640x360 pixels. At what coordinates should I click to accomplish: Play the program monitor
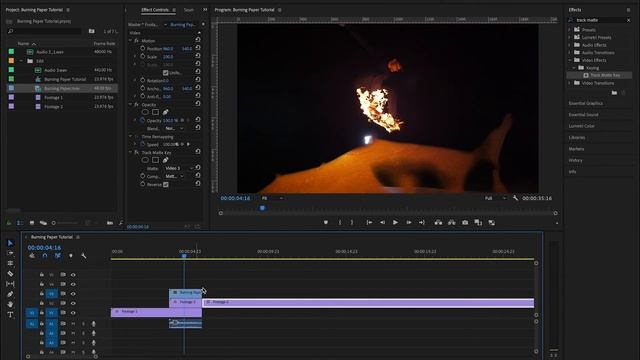(395, 222)
